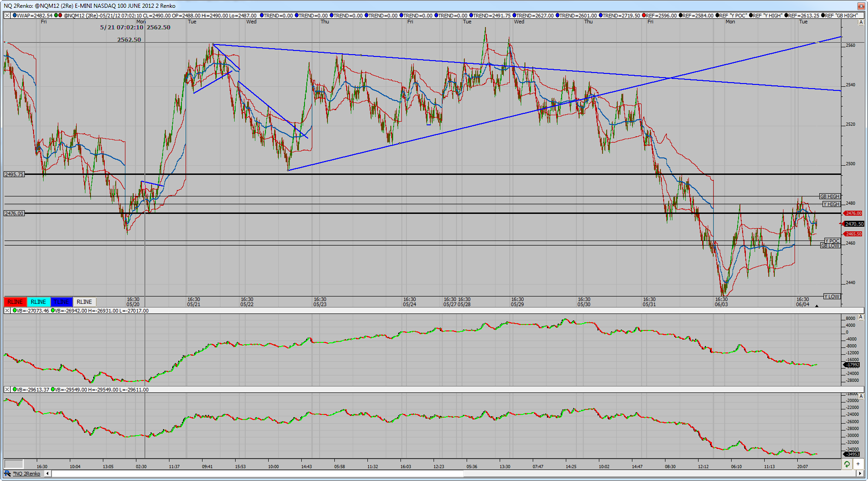The width and height of the screenshot is (868, 481).
Task: Select the TREND=2491.75 indicator dot
Action: (x=471, y=15)
